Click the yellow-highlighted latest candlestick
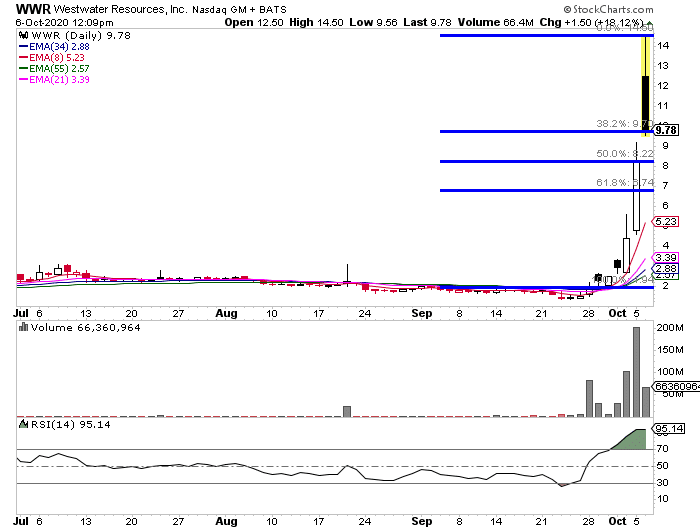This screenshot has width=700, height=530. pyautogui.click(x=646, y=86)
